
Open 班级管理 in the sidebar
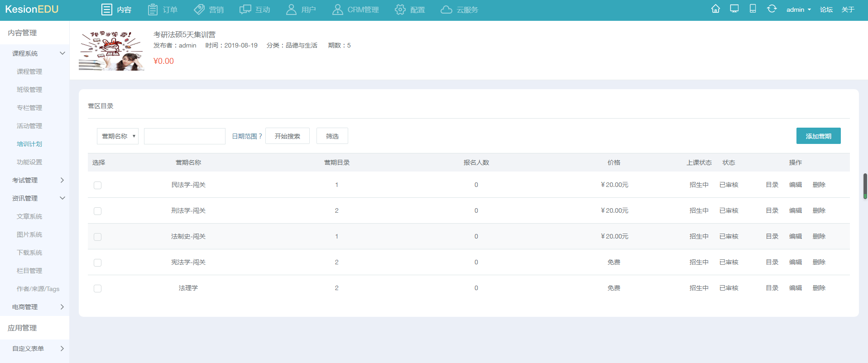tap(29, 90)
